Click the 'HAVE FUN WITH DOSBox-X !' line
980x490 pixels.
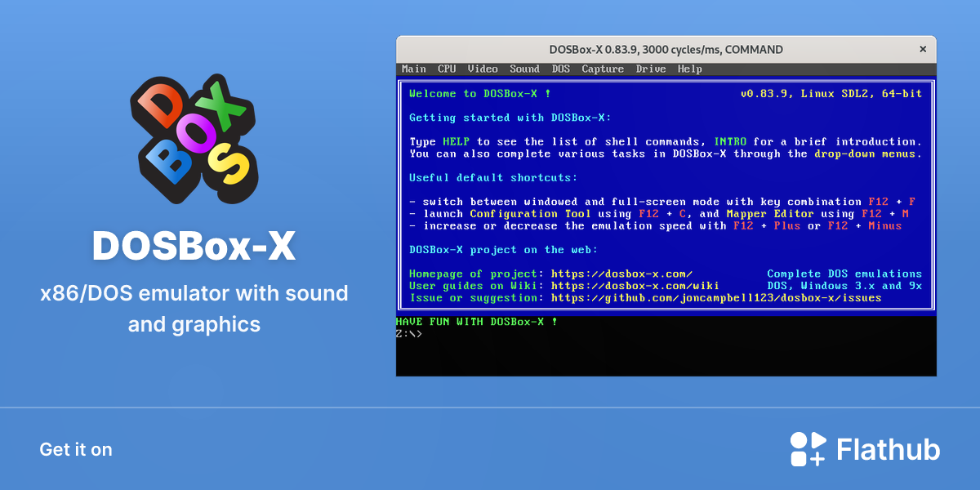tap(477, 322)
